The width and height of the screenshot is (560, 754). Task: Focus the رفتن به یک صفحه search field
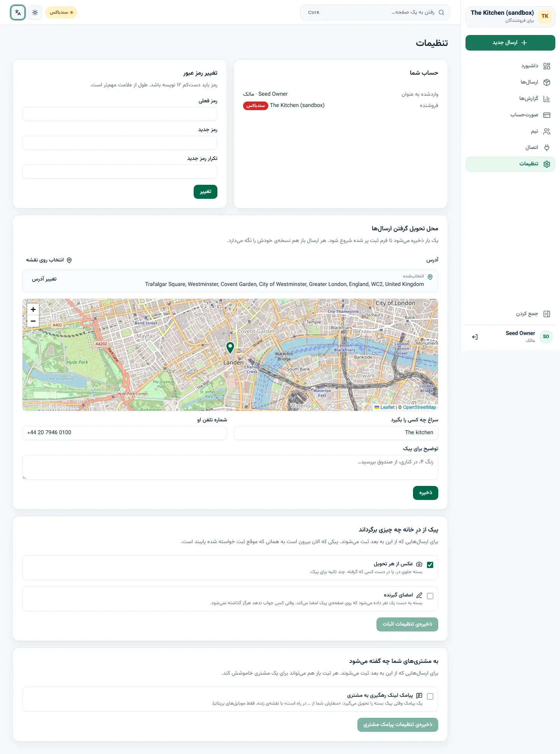click(375, 12)
